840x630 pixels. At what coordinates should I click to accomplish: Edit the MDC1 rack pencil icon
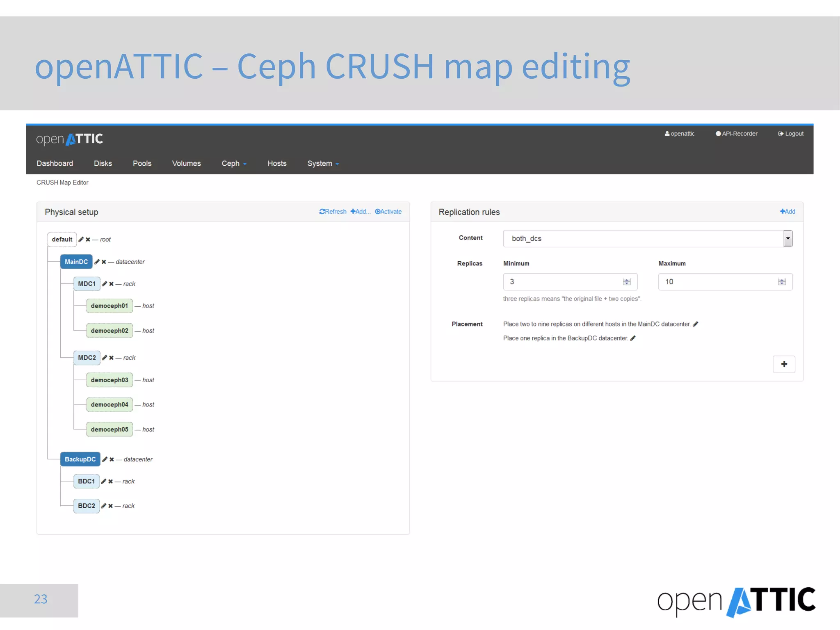pyautogui.click(x=105, y=284)
